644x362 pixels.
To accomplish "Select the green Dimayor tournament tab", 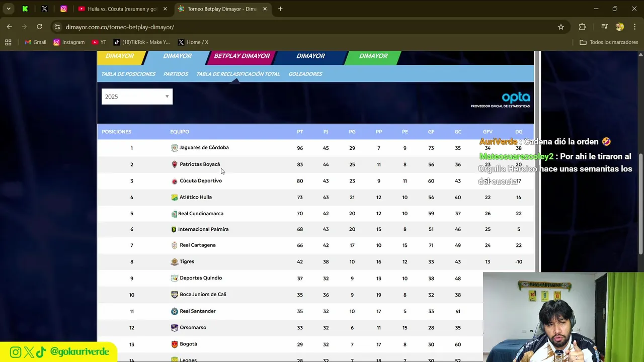I will [373, 56].
